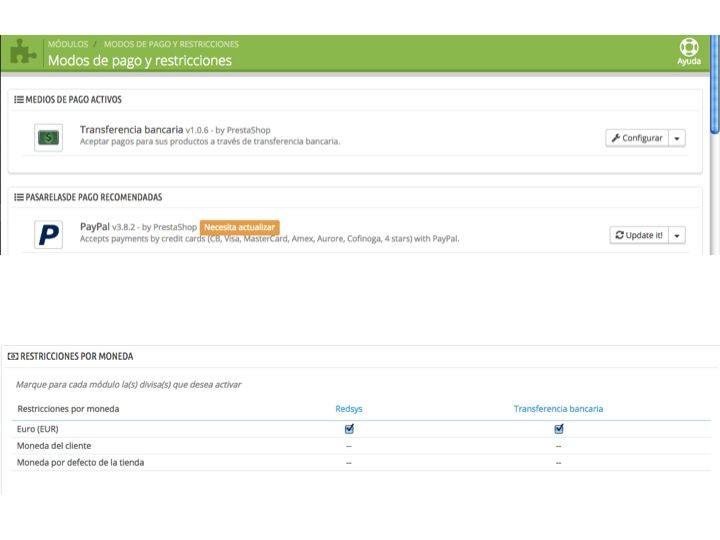Expand dropdown arrow next to Configurar
Screen dimensions: 720x540
coord(677,138)
